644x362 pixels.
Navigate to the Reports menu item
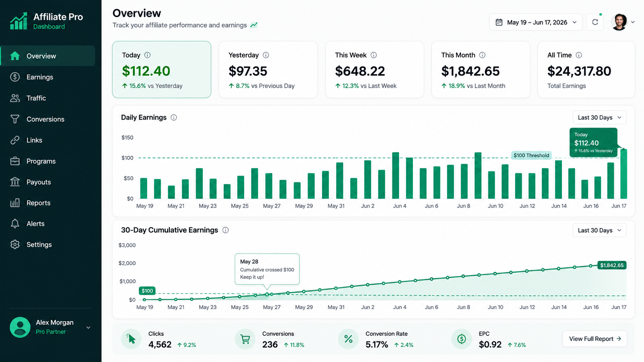click(48, 203)
